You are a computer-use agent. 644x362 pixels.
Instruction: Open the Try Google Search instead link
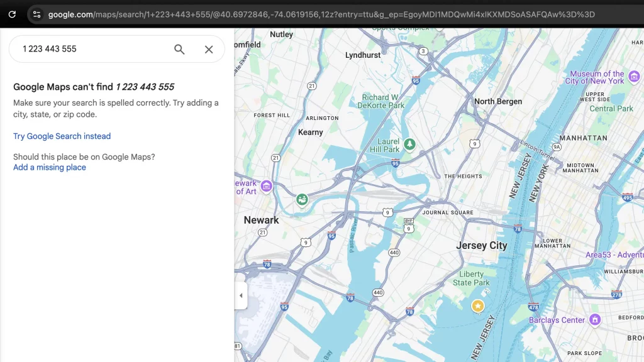62,136
